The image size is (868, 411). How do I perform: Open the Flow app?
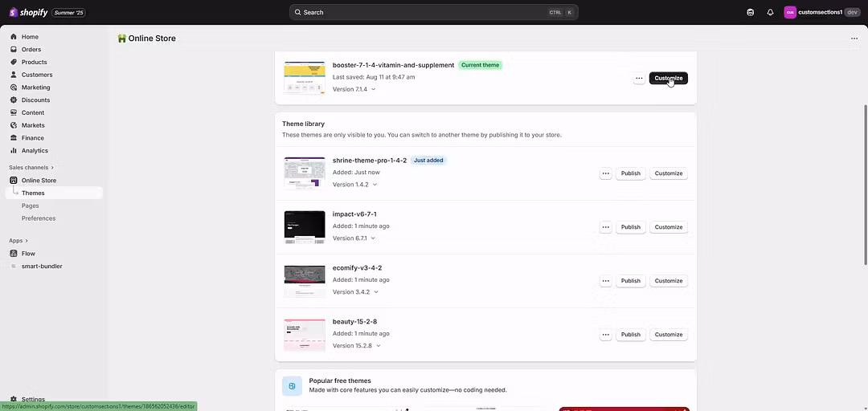tap(28, 254)
